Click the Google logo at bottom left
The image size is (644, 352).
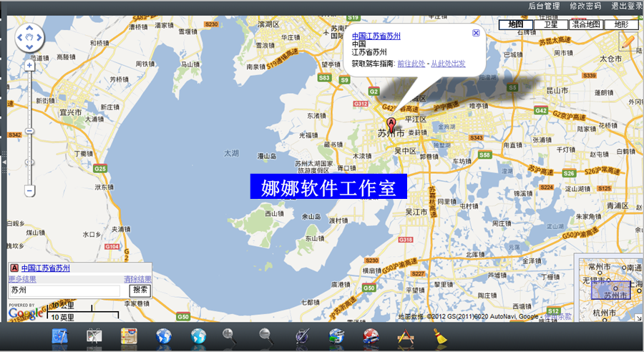point(26,314)
